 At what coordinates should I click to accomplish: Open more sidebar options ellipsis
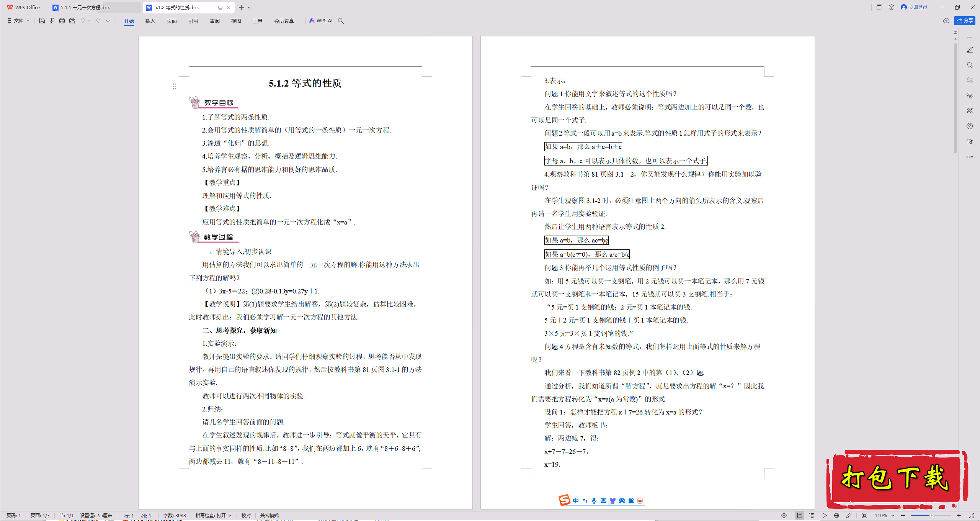point(970,157)
